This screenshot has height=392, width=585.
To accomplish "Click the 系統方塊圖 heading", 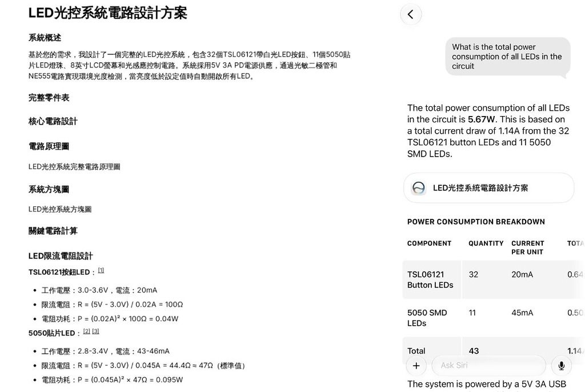I will 49,189.
